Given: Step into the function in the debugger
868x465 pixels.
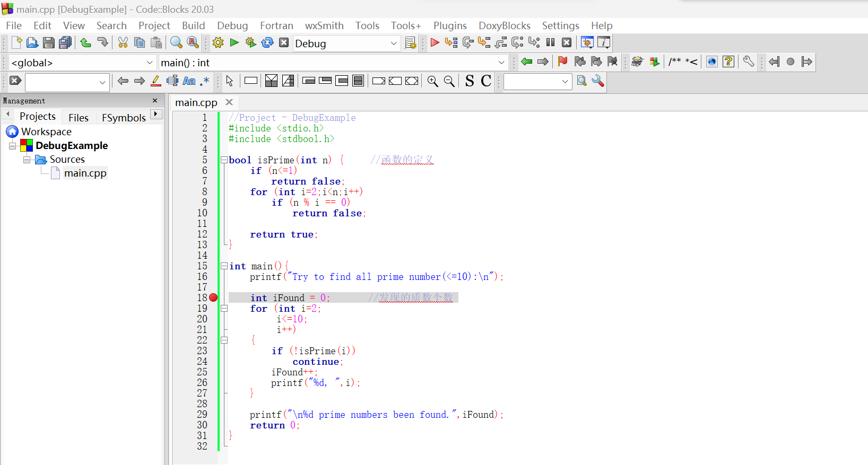Looking at the screenshot, I should click(484, 43).
